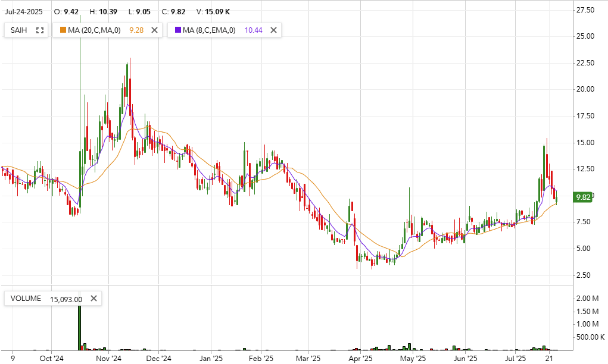Click the Oct '24 time axis label
The image size is (608, 364).
tap(52, 358)
